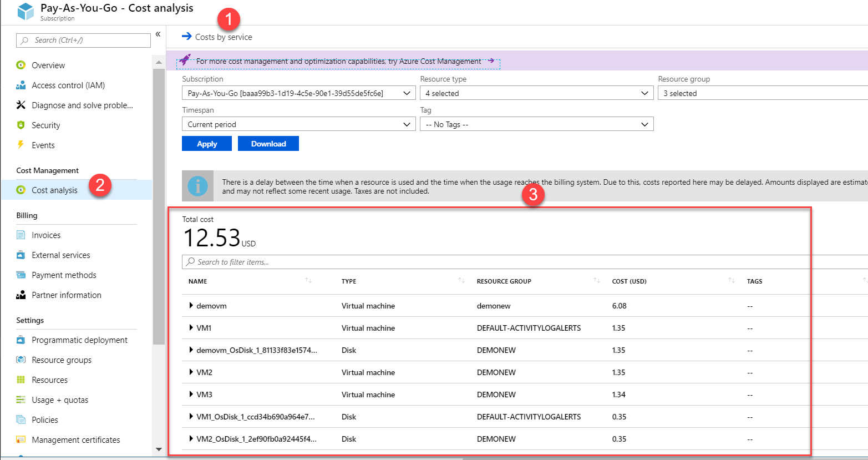The image size is (868, 460).
Task: Click the Payment methods card icon
Action: click(x=21, y=275)
